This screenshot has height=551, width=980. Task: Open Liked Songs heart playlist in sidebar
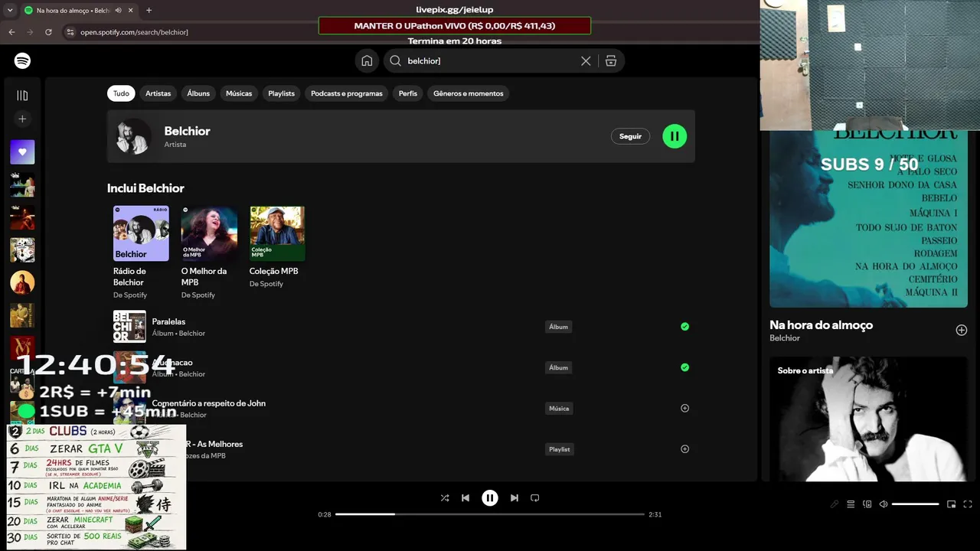(22, 152)
